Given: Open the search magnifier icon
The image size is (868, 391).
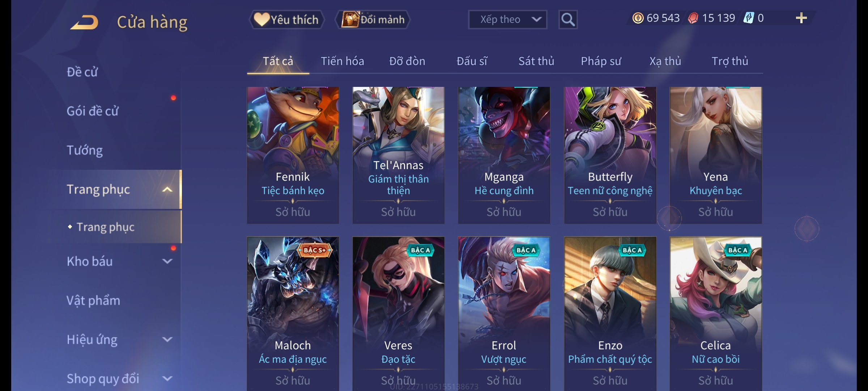Looking at the screenshot, I should pos(568,20).
